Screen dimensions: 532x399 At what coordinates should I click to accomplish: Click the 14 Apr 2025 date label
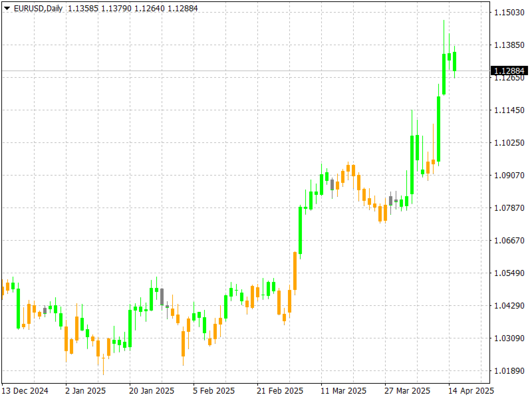pos(471,391)
